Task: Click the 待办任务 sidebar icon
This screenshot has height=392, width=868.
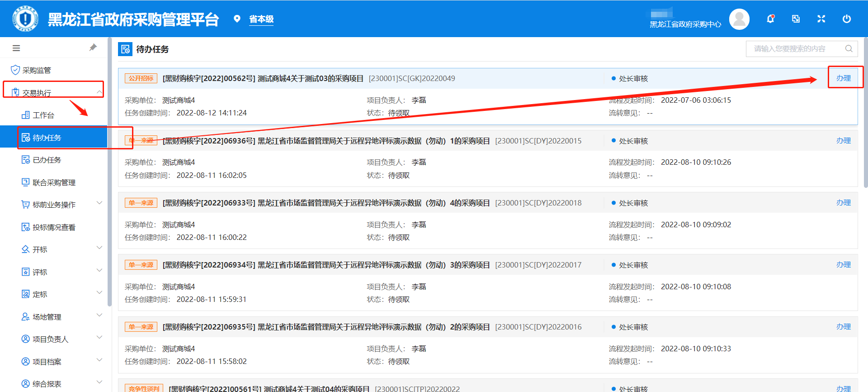Action: click(x=26, y=137)
